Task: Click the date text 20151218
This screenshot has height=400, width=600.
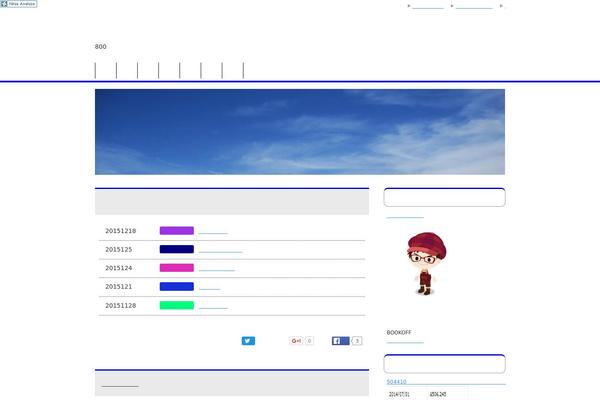Action: (121, 231)
